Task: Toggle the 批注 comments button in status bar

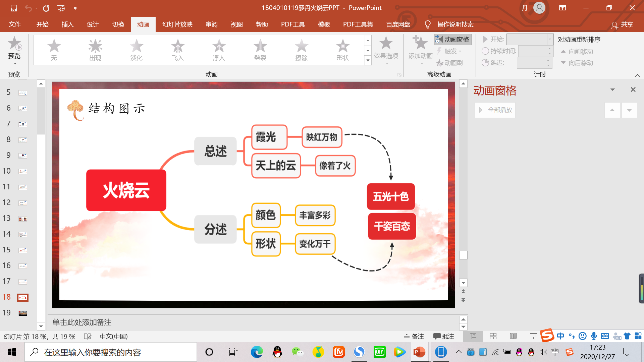Action: [443, 336]
